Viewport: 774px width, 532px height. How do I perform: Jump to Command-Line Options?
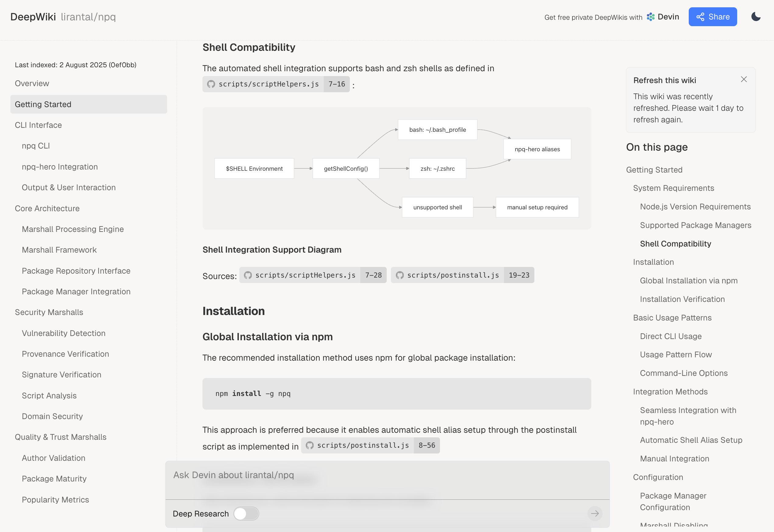pos(683,373)
